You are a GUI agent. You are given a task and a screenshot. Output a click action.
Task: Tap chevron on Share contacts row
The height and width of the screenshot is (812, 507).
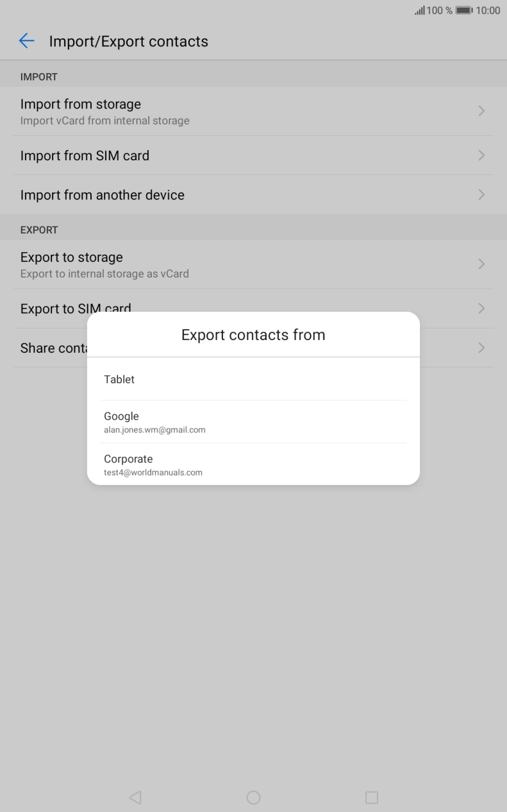click(x=481, y=348)
